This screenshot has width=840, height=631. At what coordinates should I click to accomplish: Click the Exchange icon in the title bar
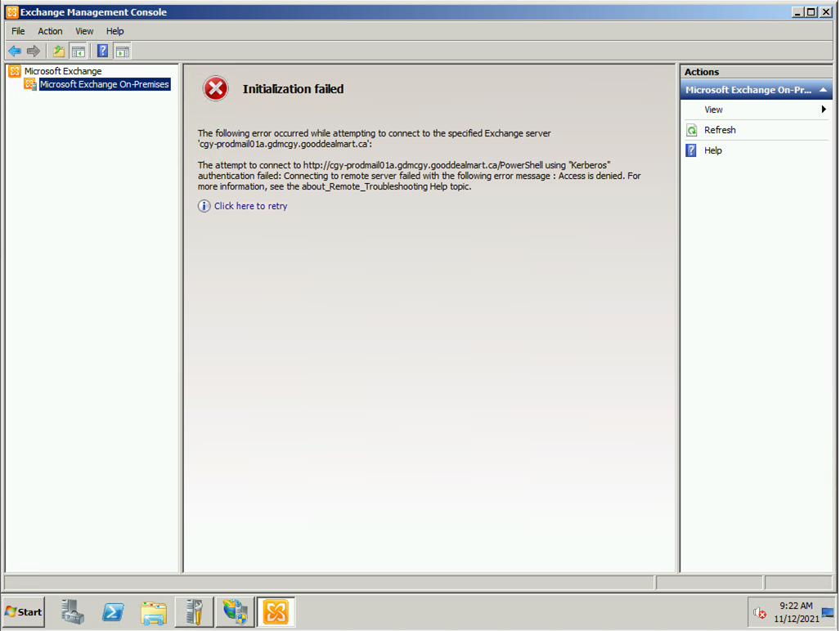pyautogui.click(x=11, y=11)
